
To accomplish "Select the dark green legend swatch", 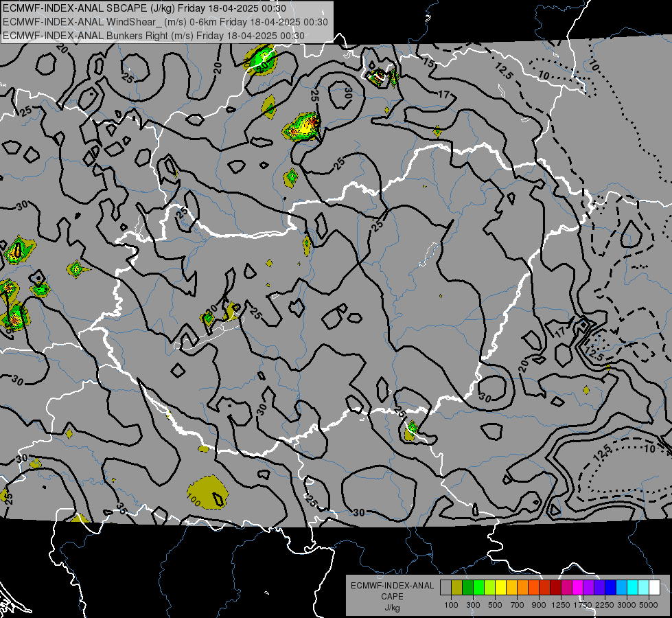I will (x=467, y=588).
